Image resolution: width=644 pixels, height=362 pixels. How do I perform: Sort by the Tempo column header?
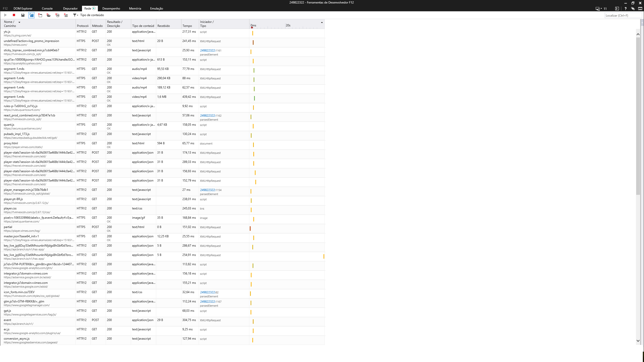(x=190, y=24)
